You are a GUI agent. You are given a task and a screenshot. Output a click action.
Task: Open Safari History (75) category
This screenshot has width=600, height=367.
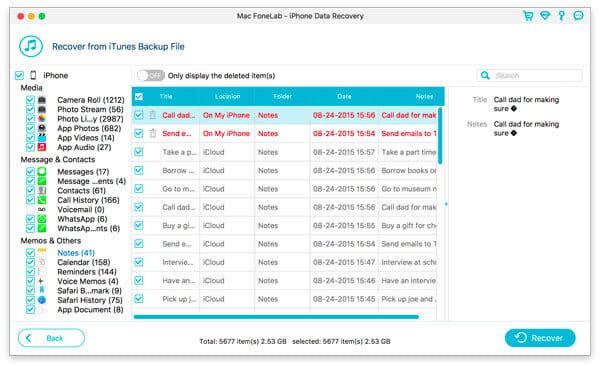90,300
